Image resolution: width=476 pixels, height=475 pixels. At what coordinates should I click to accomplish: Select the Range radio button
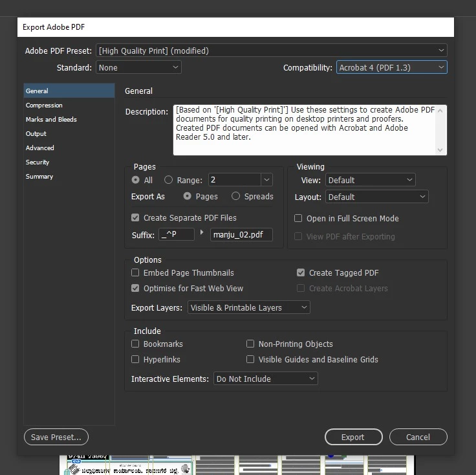point(168,180)
